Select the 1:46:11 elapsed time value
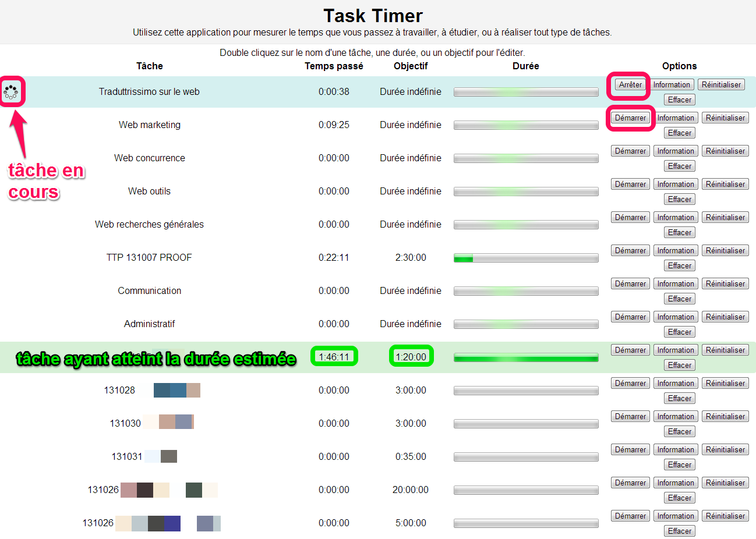The height and width of the screenshot is (539, 756). (334, 357)
